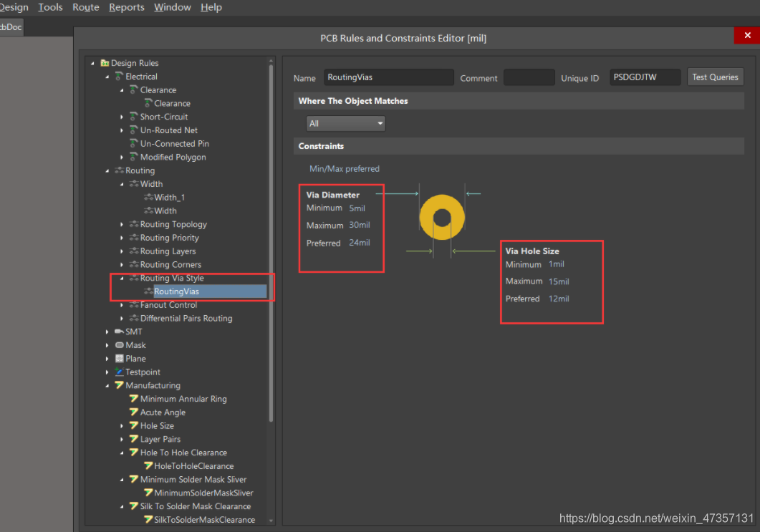The image size is (760, 532).
Task: Click the Min/Max preferred link
Action: coord(344,168)
